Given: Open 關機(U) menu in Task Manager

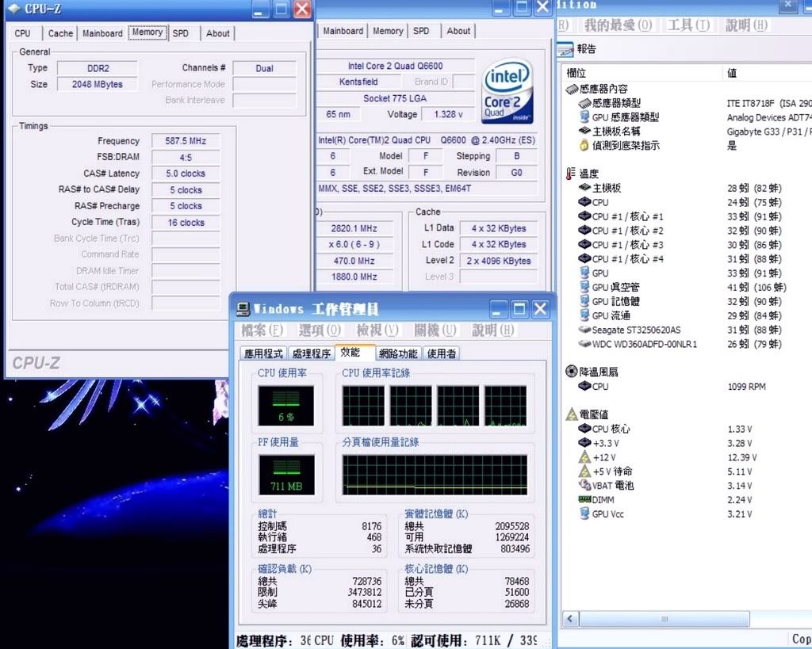Looking at the screenshot, I should 435,330.
